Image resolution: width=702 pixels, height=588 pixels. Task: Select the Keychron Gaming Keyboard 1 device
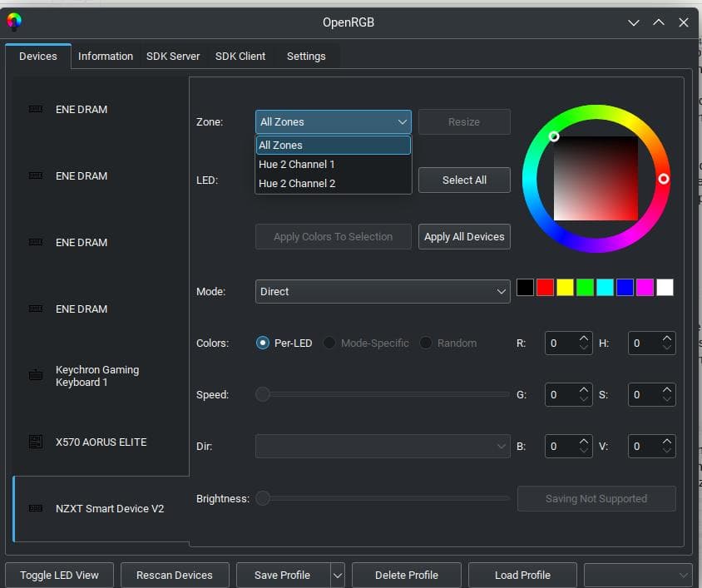point(101,376)
